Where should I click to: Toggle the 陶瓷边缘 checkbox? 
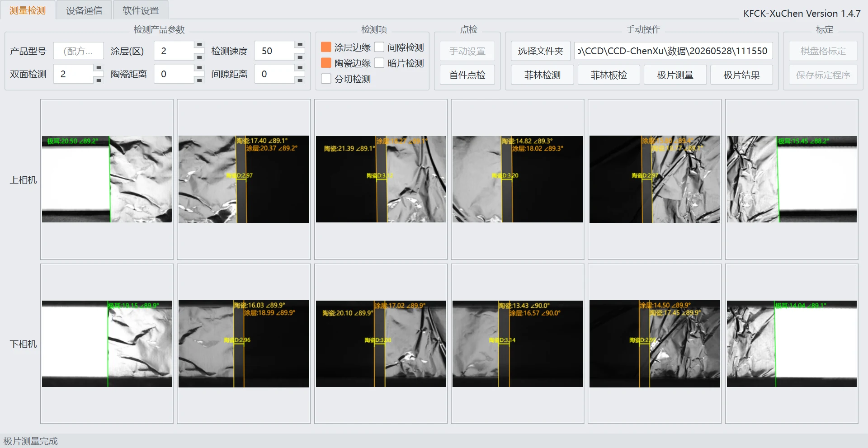[x=326, y=63]
